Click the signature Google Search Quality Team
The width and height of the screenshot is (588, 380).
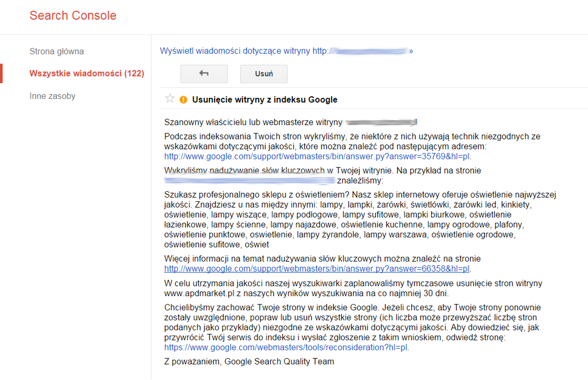(279, 361)
